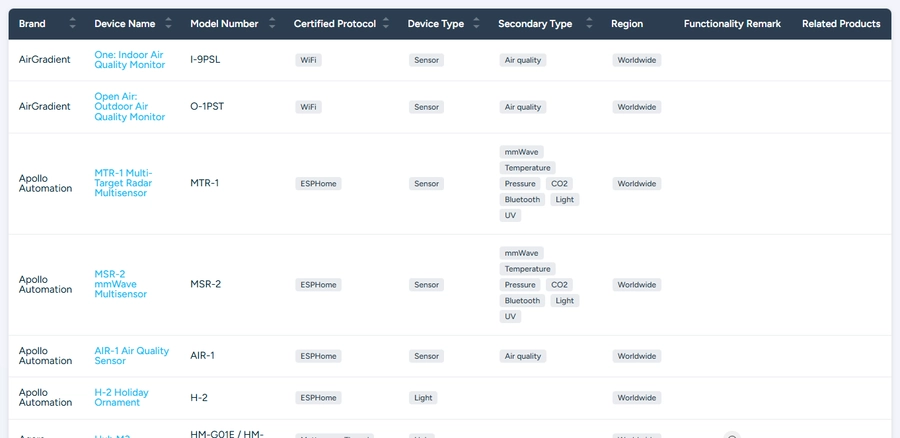Sort table by Brand column arrows

click(x=73, y=24)
